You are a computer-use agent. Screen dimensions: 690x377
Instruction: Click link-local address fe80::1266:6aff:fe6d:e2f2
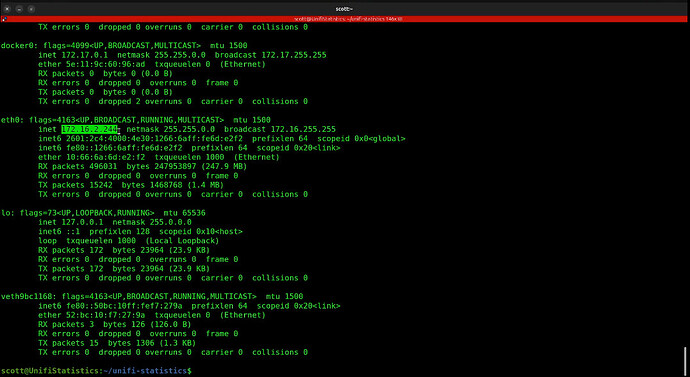coord(124,148)
